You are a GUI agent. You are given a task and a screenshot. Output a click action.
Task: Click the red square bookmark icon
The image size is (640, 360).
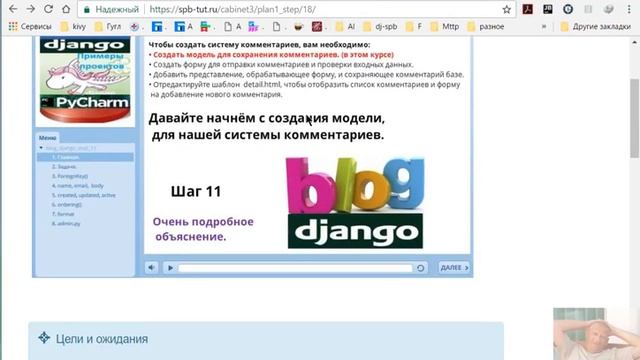317,27
